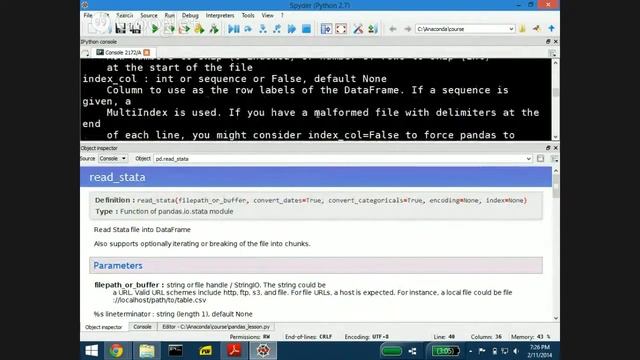
Task: Debug step into function icon
Action: pos(262,29)
